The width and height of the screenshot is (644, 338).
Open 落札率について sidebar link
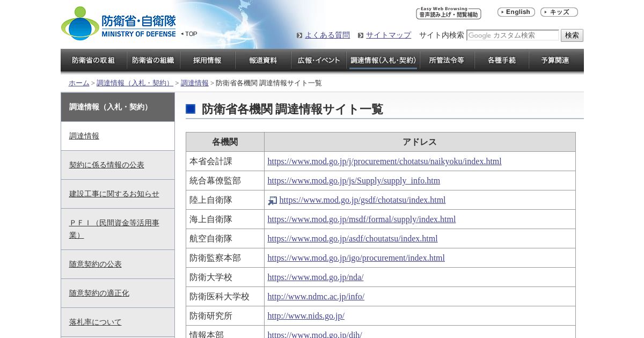click(x=96, y=322)
